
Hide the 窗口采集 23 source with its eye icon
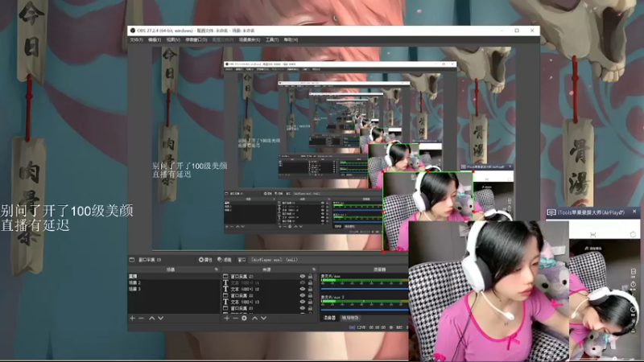(303, 276)
